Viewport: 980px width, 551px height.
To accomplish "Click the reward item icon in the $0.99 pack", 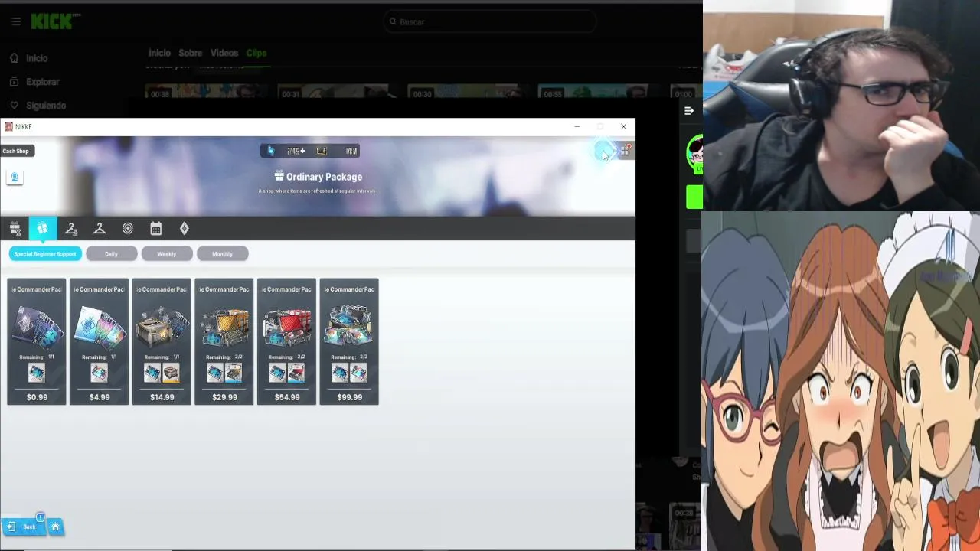I will pyautogui.click(x=37, y=373).
